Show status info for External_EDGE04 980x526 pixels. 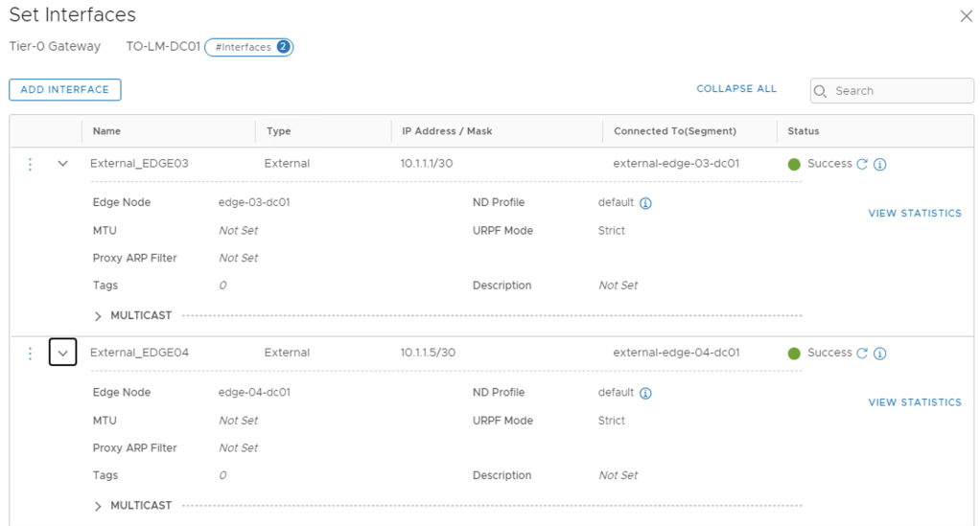[880, 354]
